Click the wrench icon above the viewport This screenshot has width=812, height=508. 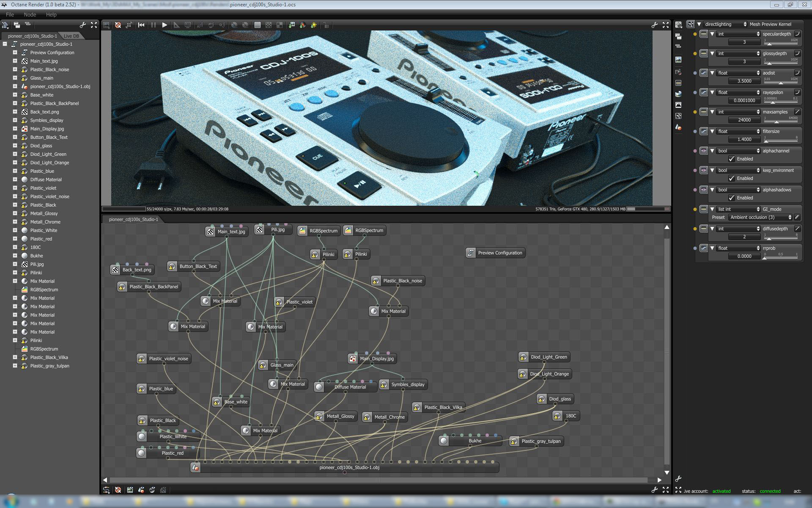coord(654,25)
